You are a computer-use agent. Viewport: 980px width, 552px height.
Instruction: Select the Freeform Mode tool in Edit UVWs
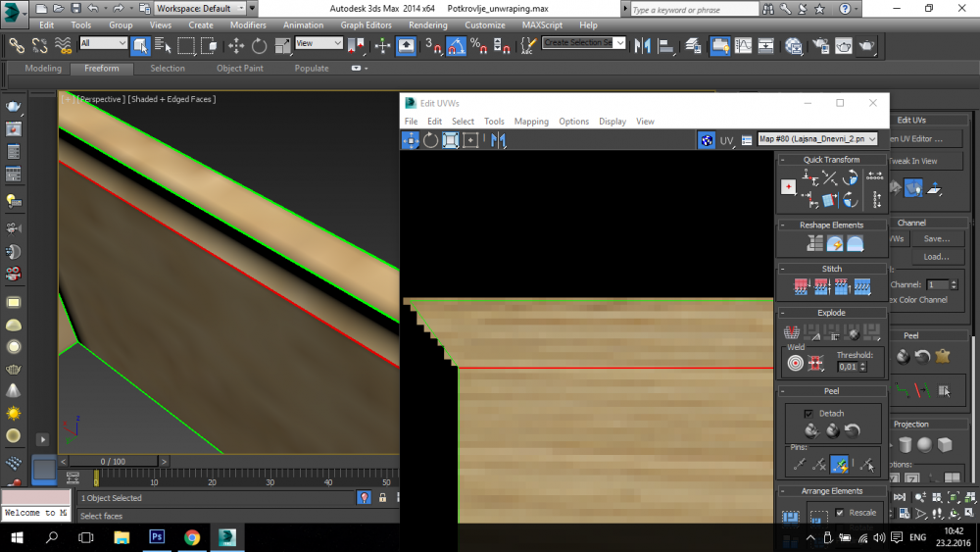click(x=470, y=140)
